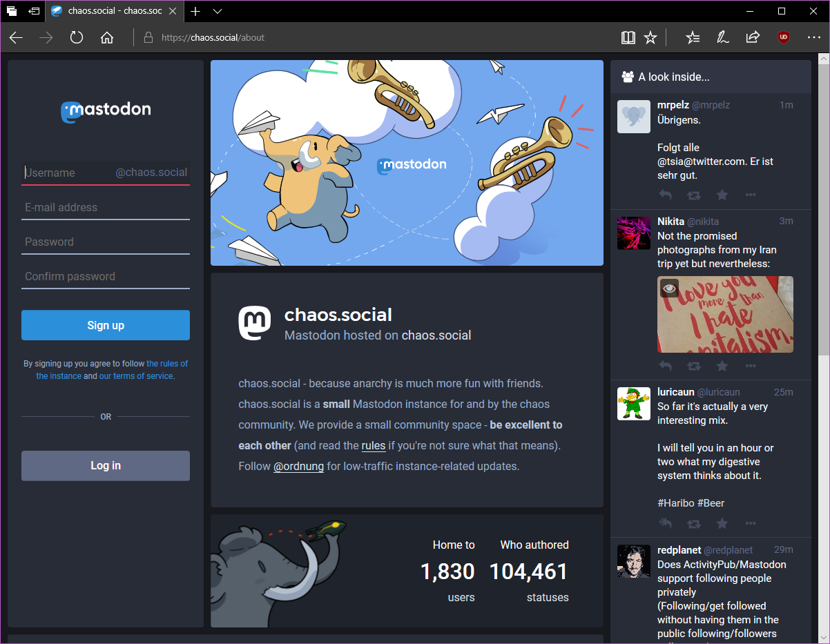Image resolution: width=830 pixels, height=644 pixels.
Task: Open new tab plus button
Action: click(x=195, y=11)
